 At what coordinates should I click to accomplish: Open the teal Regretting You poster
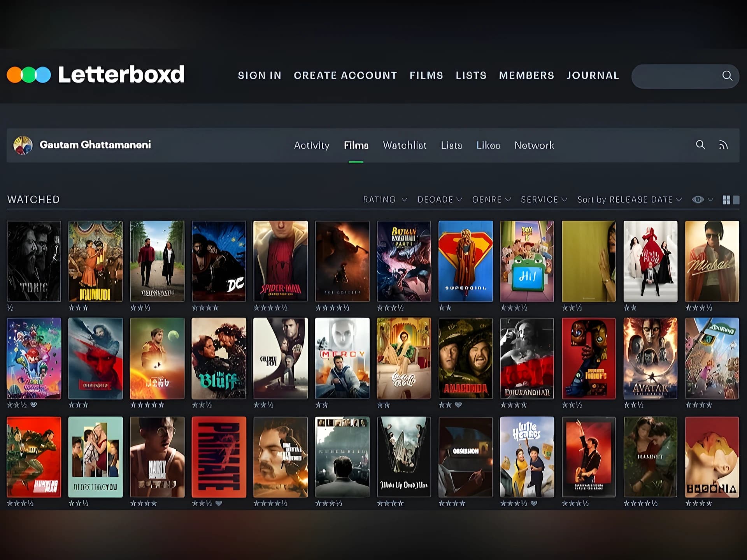[95, 457]
